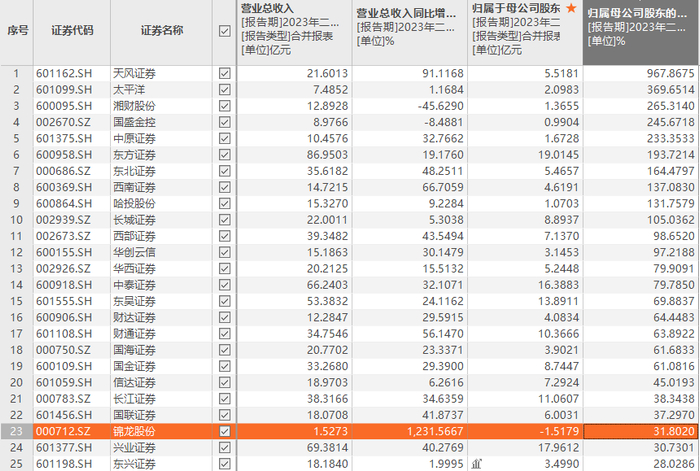This screenshot has height=471, width=700.
Task: Click the name 华创云信
Action: point(134,252)
